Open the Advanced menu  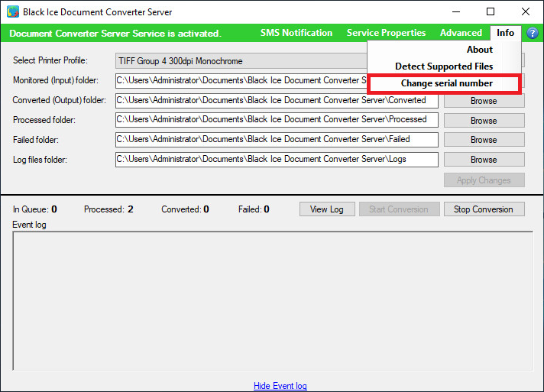(x=461, y=33)
